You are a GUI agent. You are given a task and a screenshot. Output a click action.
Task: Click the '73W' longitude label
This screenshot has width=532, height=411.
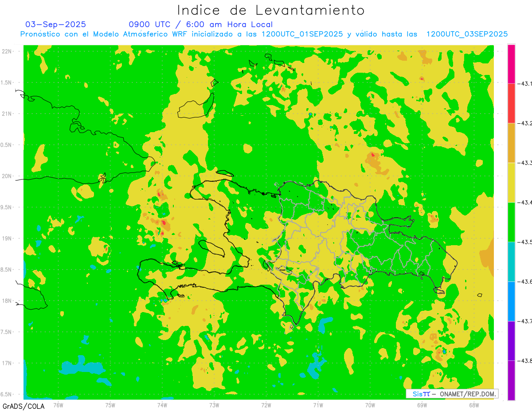pyautogui.click(x=214, y=405)
